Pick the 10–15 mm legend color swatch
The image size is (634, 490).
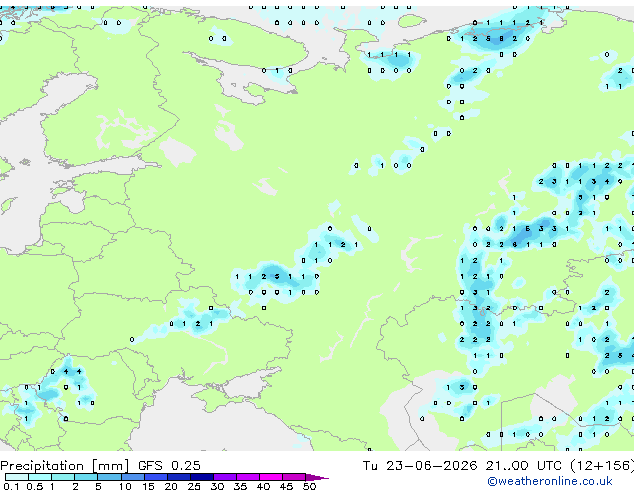[133, 477]
